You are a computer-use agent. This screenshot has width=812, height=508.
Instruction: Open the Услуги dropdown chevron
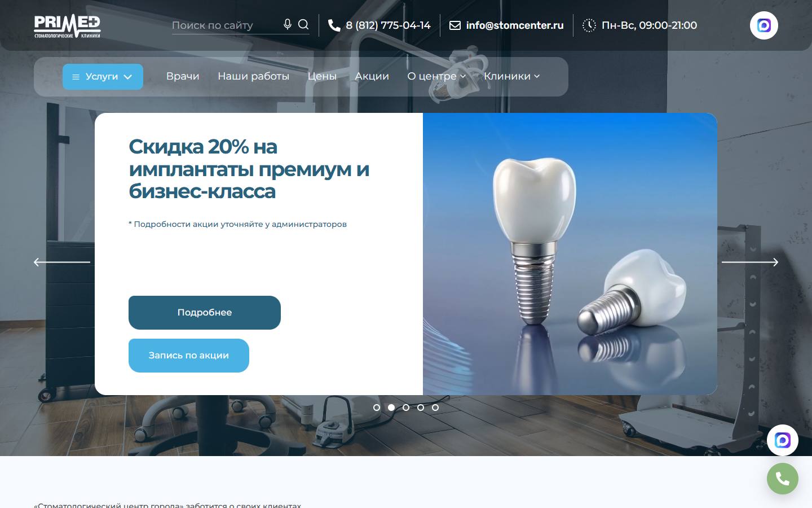(128, 77)
